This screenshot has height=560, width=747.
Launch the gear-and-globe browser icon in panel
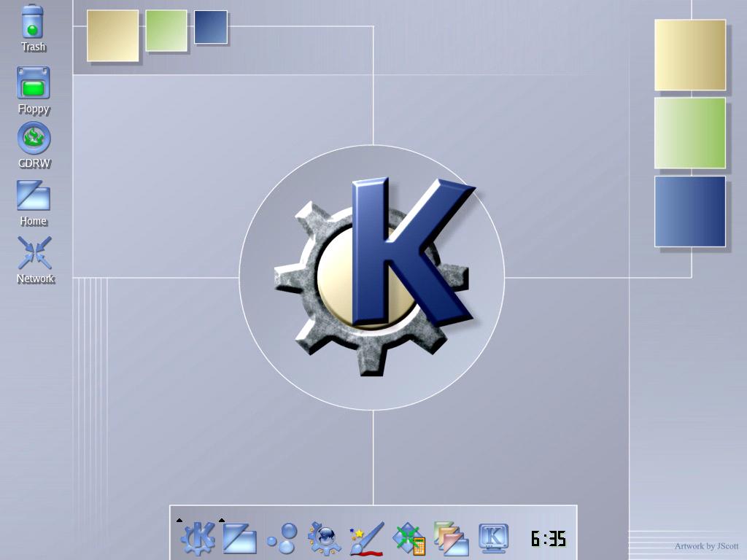click(325, 539)
